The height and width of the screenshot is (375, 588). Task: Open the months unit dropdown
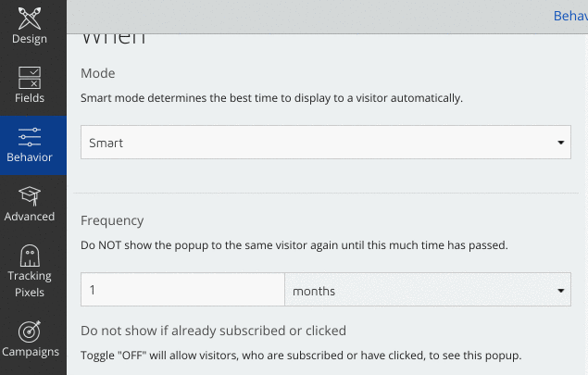(x=428, y=290)
